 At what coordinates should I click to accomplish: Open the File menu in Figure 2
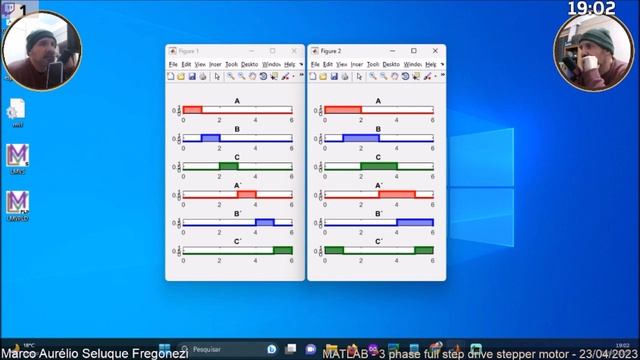pyautogui.click(x=315, y=64)
